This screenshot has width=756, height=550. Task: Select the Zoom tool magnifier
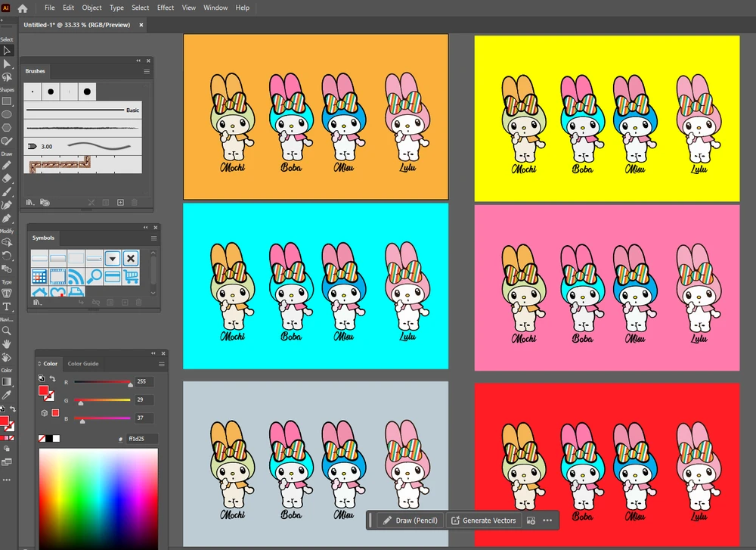(7, 331)
